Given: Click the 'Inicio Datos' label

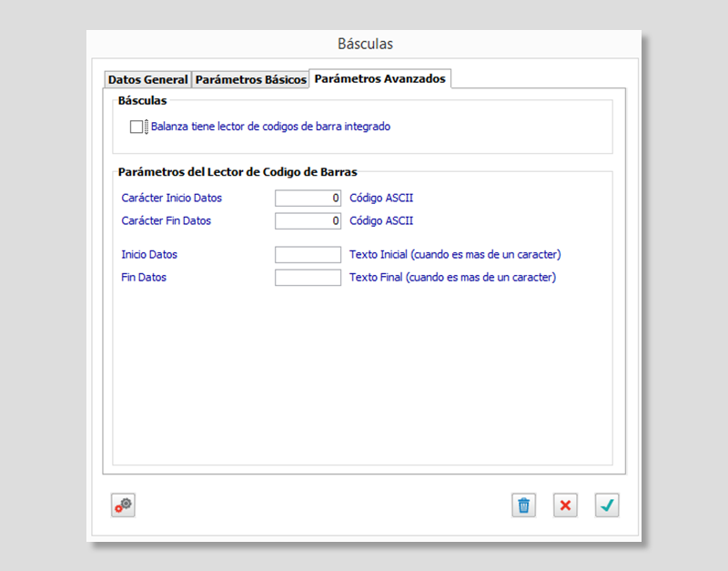Looking at the screenshot, I should click(149, 255).
